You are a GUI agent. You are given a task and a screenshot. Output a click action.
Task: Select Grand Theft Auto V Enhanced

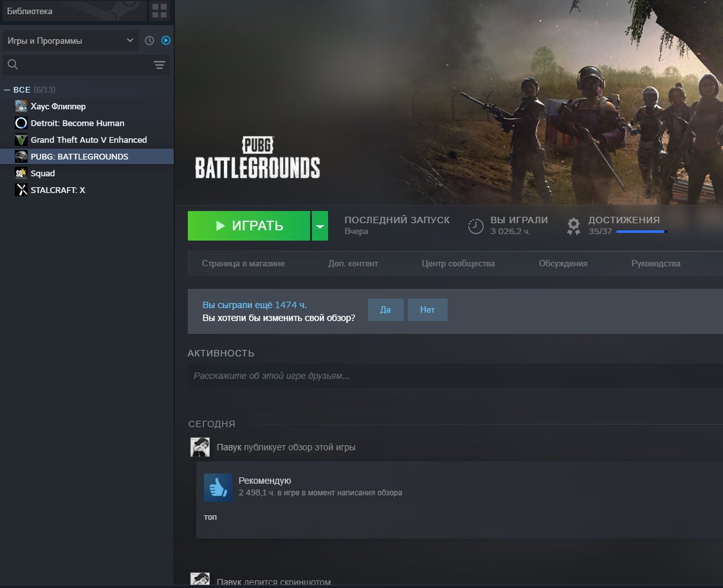(x=87, y=140)
